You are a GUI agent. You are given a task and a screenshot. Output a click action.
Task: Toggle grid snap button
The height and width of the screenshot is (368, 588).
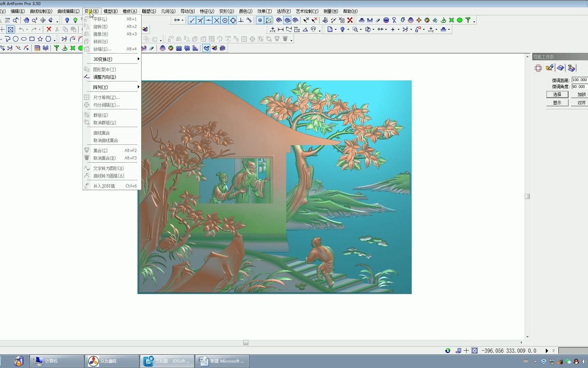260,20
